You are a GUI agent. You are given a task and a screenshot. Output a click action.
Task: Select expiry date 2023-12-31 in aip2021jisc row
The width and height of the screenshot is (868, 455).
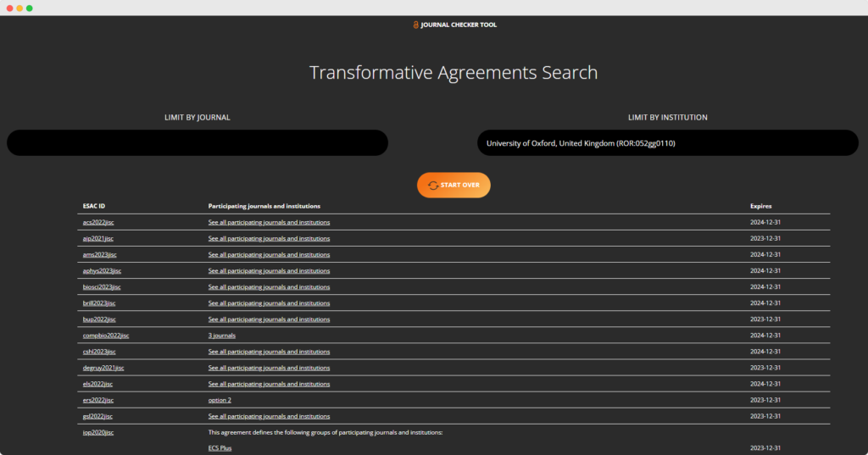[765, 239]
